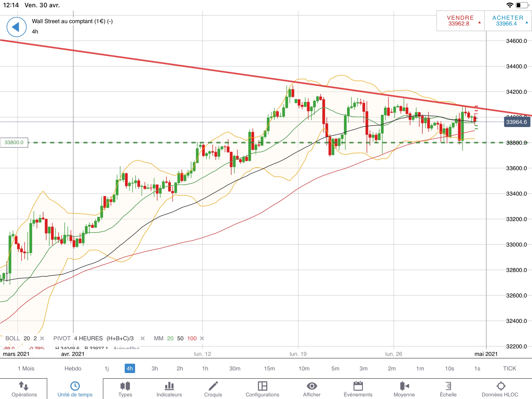Select the 33800.0 horizontal level label

[x=14, y=143]
